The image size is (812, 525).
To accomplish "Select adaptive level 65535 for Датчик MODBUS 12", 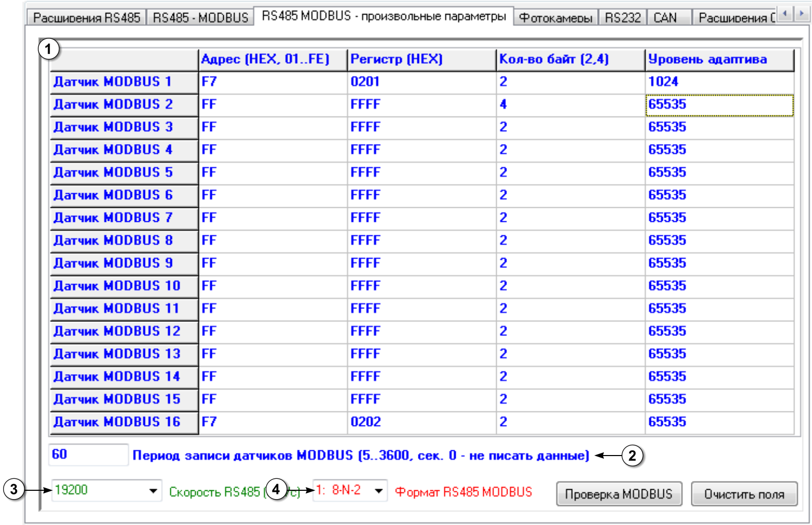I will point(720,332).
